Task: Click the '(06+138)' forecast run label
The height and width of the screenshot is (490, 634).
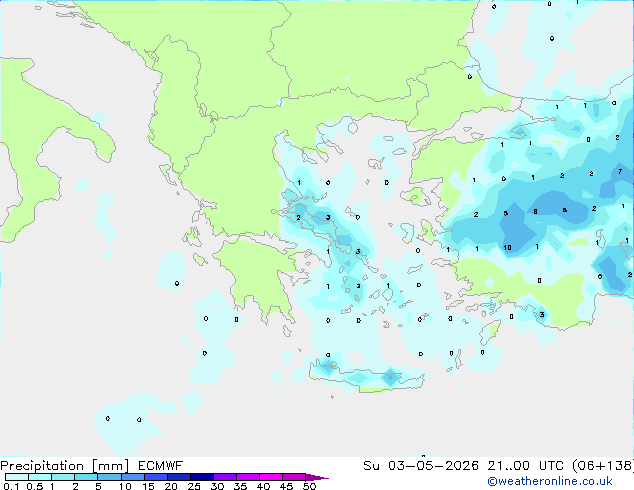Action: (603, 466)
